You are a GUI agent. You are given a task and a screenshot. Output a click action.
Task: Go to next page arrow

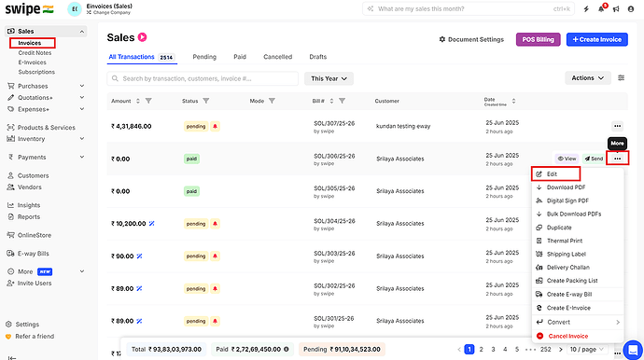click(561, 350)
